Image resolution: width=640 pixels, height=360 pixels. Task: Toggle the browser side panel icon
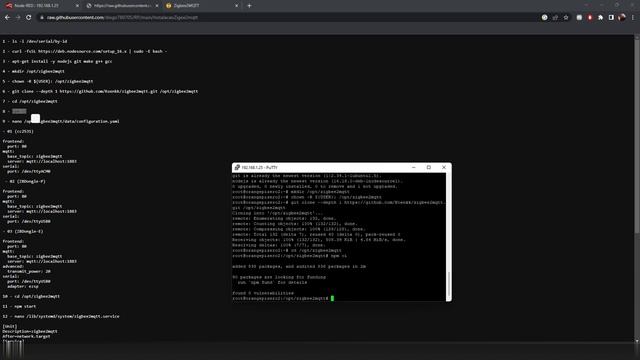point(611,18)
